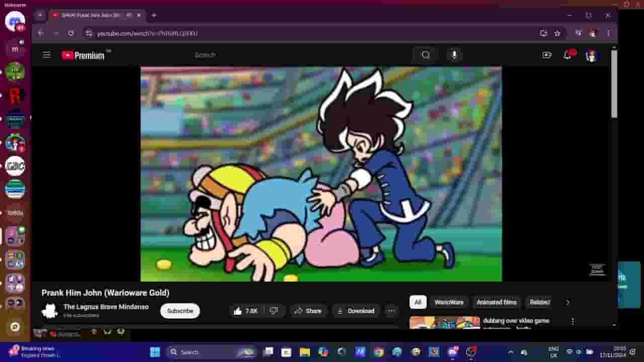The height and width of the screenshot is (362, 644).
Task: Open the Discord explore compass icon
Action: 15,327
